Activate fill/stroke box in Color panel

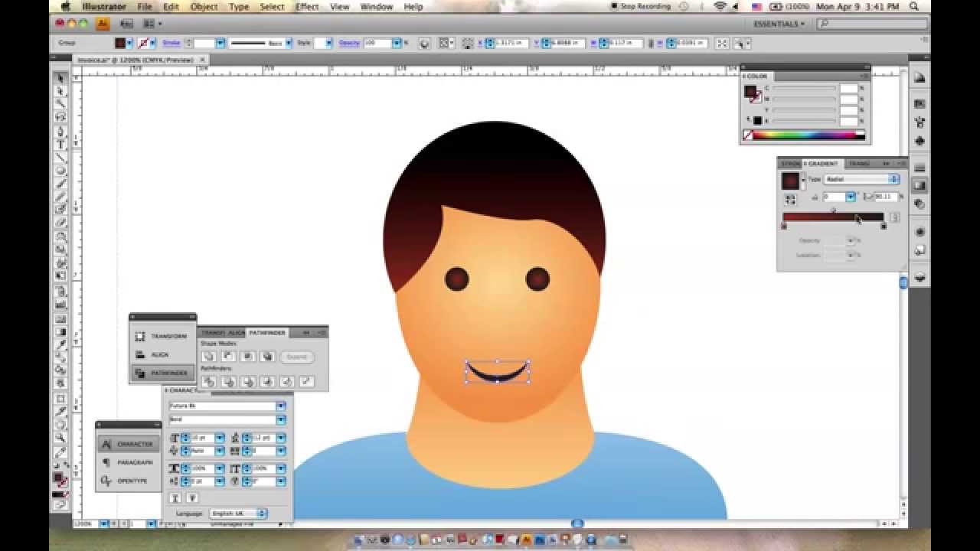pyautogui.click(x=751, y=93)
